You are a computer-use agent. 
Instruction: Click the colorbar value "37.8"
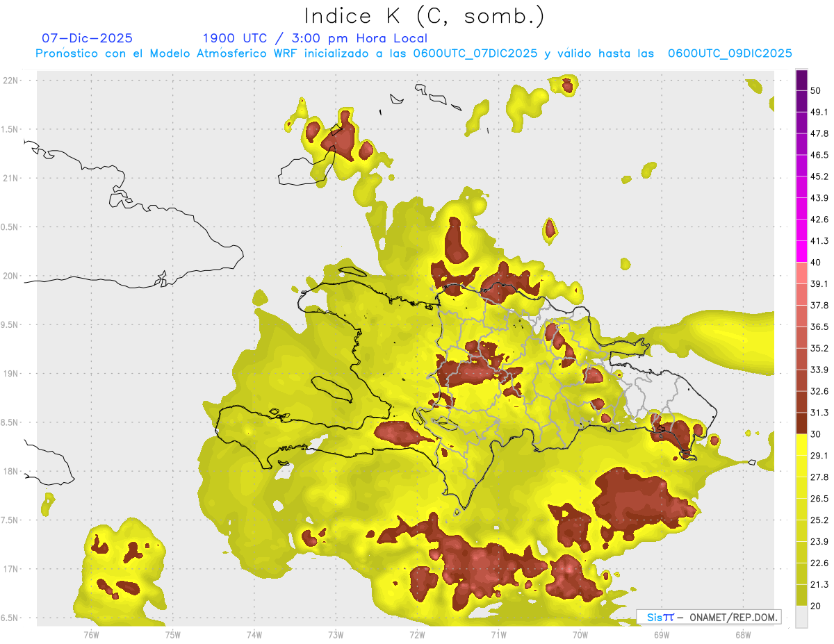pyautogui.click(x=819, y=305)
